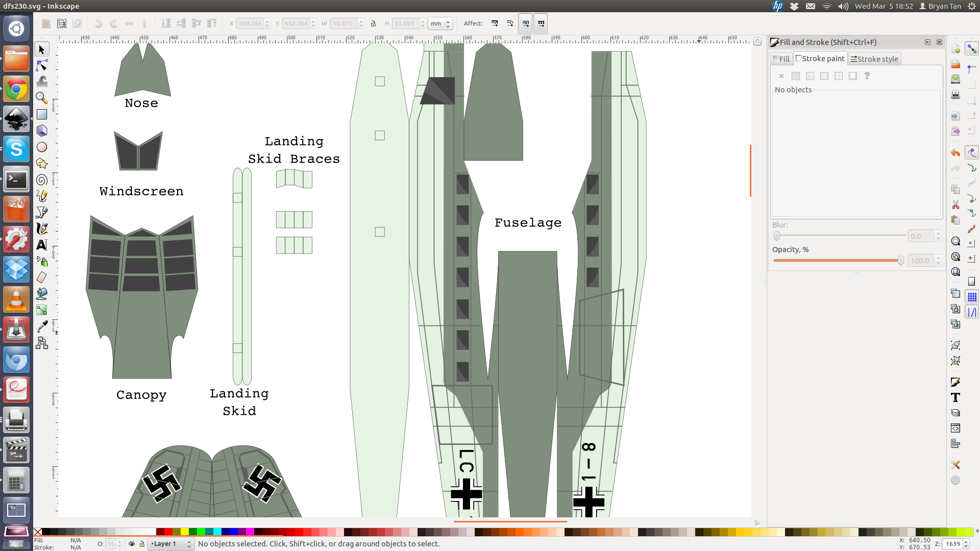Click the Open document folder icon
This screenshot has height=551, width=980.
[955, 64]
